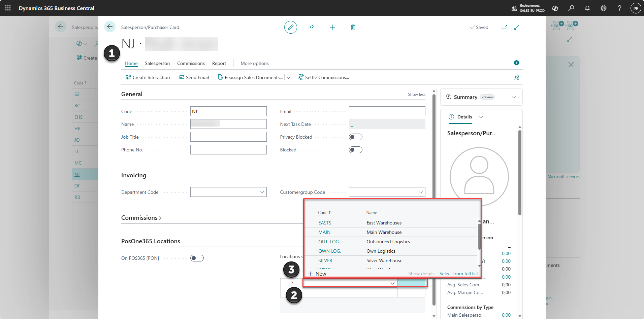Enable the On POS365 [PON] switch
This screenshot has width=644, height=319.
197,258
